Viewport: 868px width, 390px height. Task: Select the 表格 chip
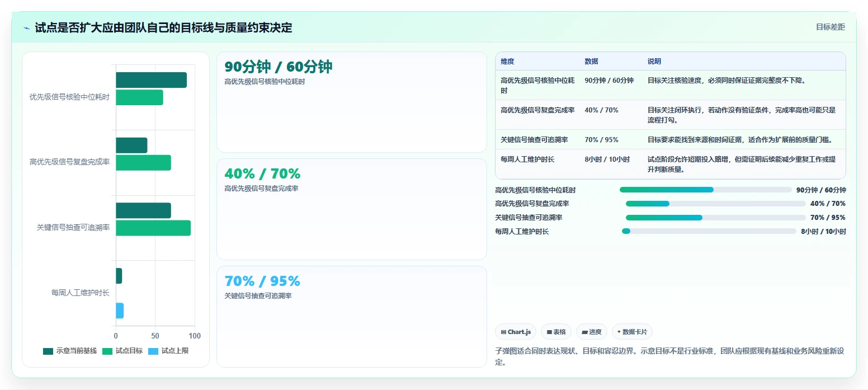tap(556, 332)
